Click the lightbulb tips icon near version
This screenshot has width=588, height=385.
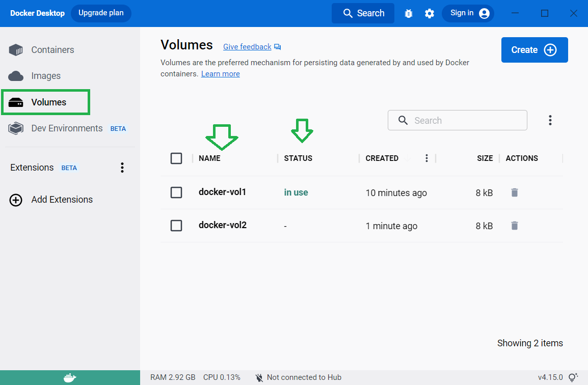pyautogui.click(x=573, y=377)
